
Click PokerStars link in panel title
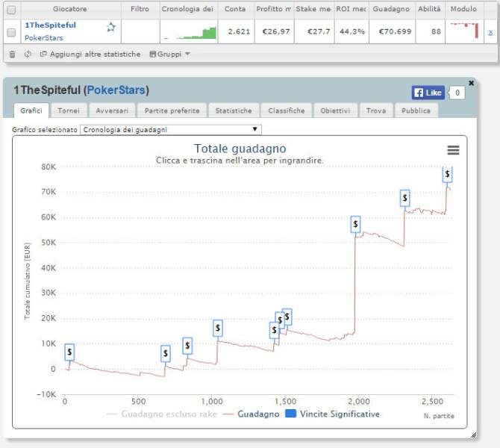pos(116,90)
